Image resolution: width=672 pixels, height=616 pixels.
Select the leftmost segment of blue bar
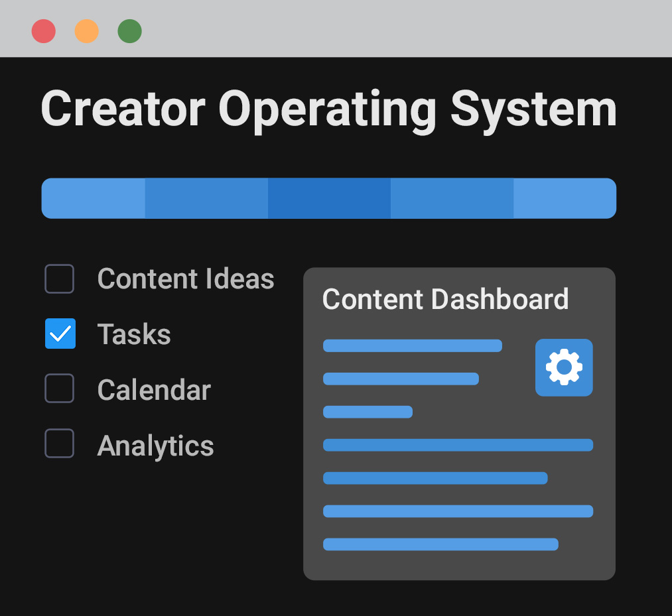(94, 198)
